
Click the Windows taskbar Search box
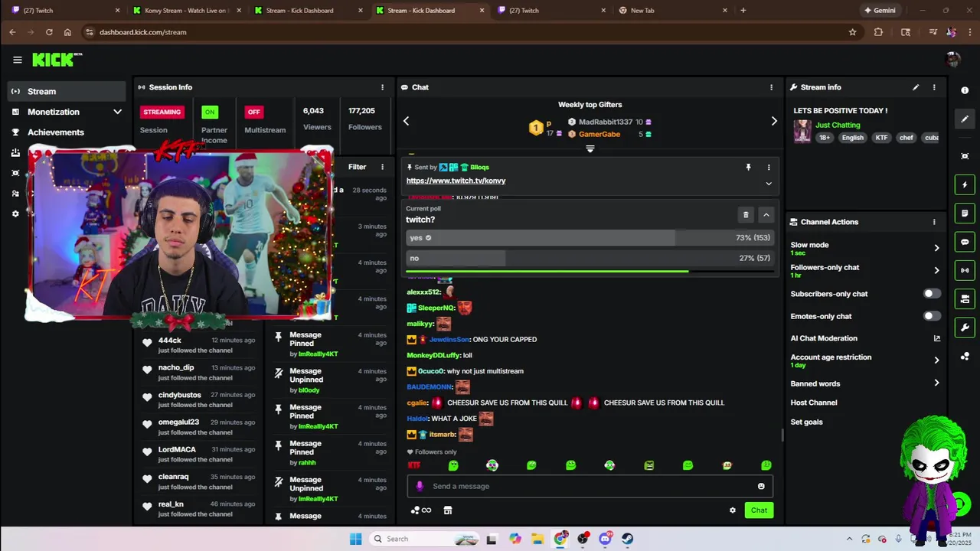click(425, 539)
